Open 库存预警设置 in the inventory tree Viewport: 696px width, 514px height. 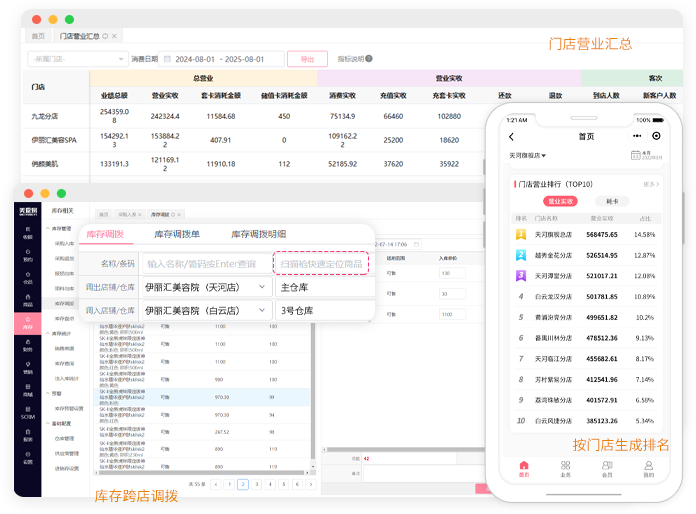pyautogui.click(x=69, y=408)
